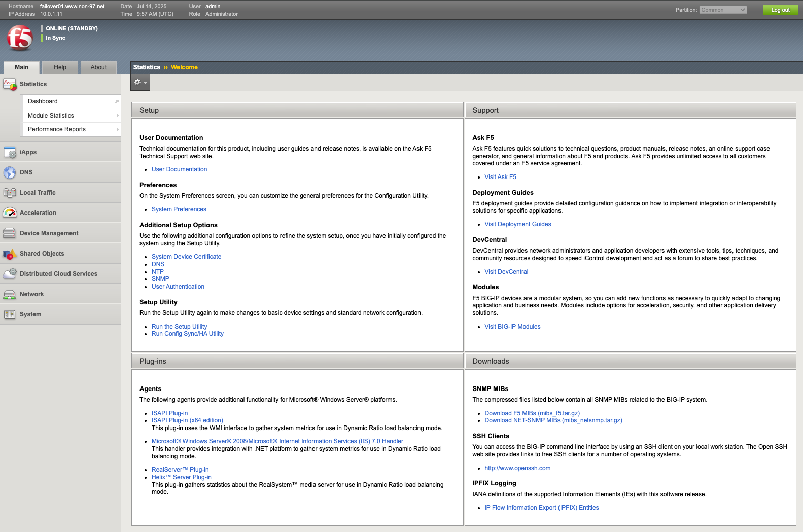This screenshot has height=532, width=803.
Task: Open Dashboard menu item
Action: (71, 101)
